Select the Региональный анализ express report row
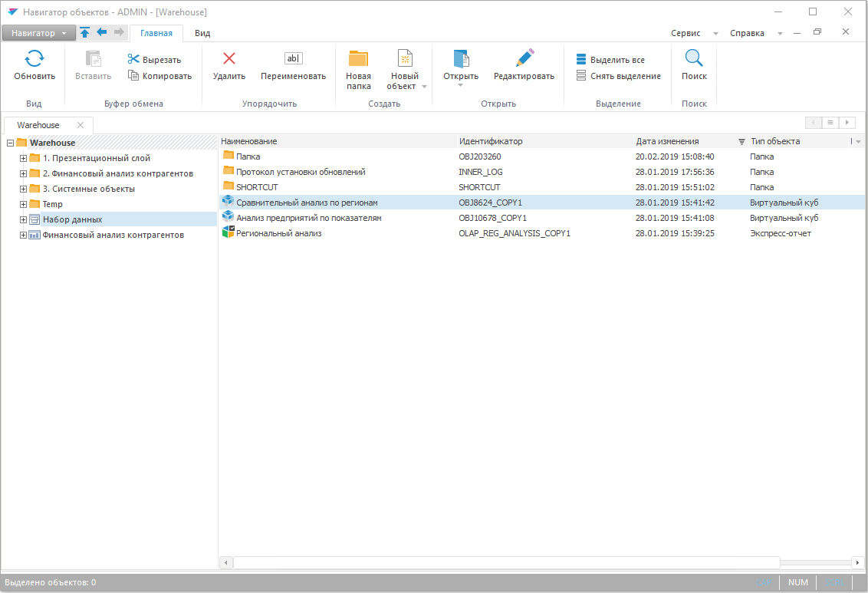The image size is (868, 593). [x=279, y=233]
